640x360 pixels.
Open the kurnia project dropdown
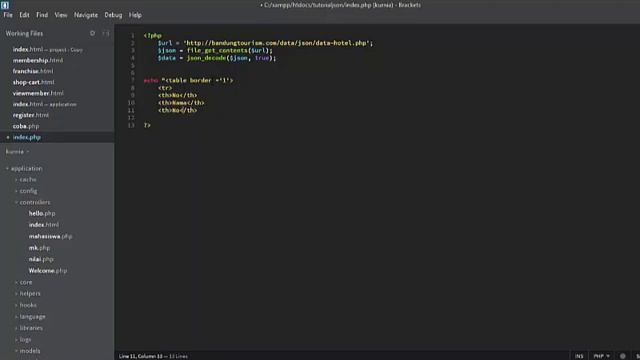[x=17, y=152]
